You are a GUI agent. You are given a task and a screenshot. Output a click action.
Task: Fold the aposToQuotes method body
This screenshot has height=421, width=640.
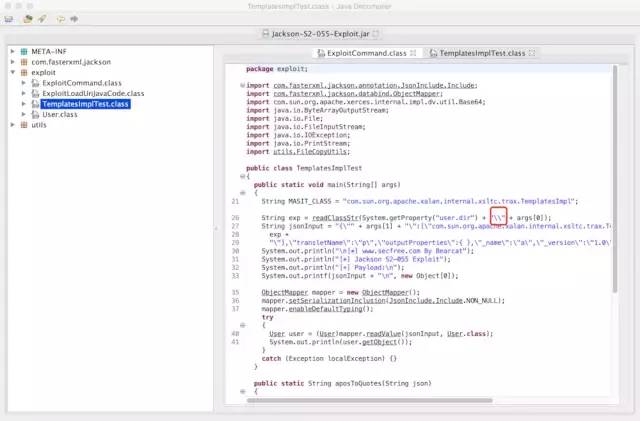(x=242, y=392)
